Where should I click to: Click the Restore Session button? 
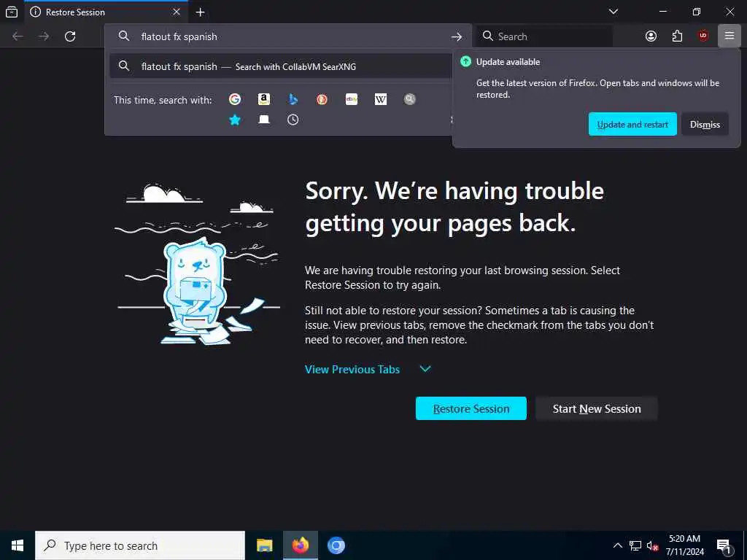[471, 408]
